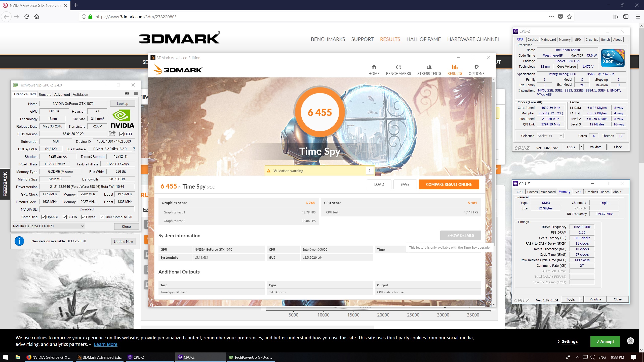Open File Explorer from taskbar
644x362 pixels.
coord(18,357)
